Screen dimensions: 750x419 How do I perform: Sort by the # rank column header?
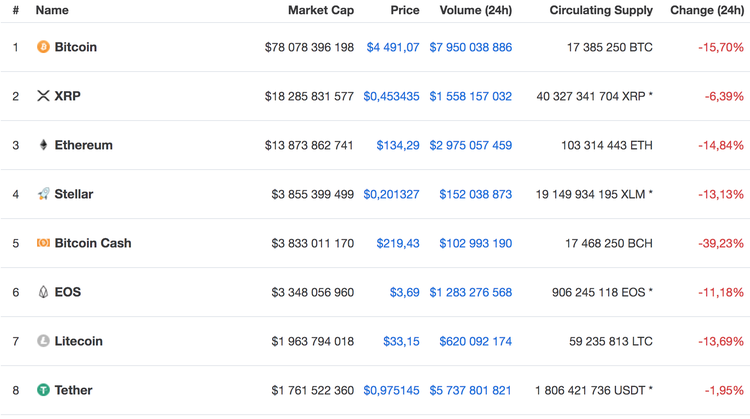tap(16, 10)
